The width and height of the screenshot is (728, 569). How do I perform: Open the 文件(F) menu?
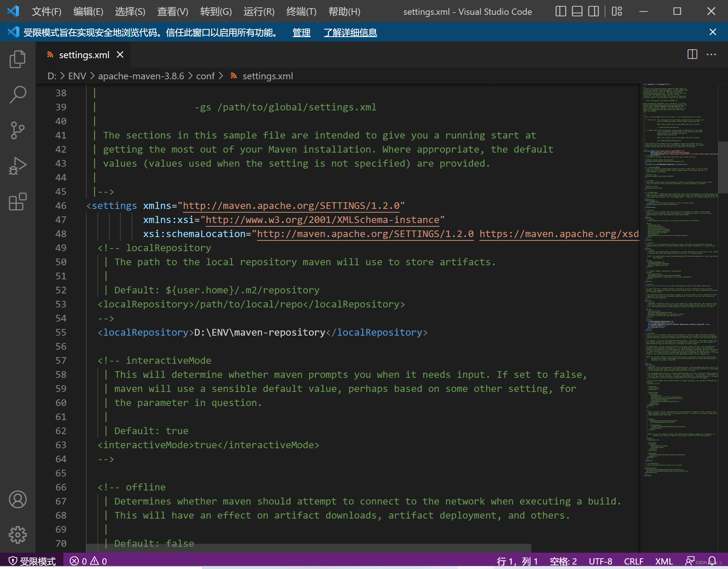46,11
